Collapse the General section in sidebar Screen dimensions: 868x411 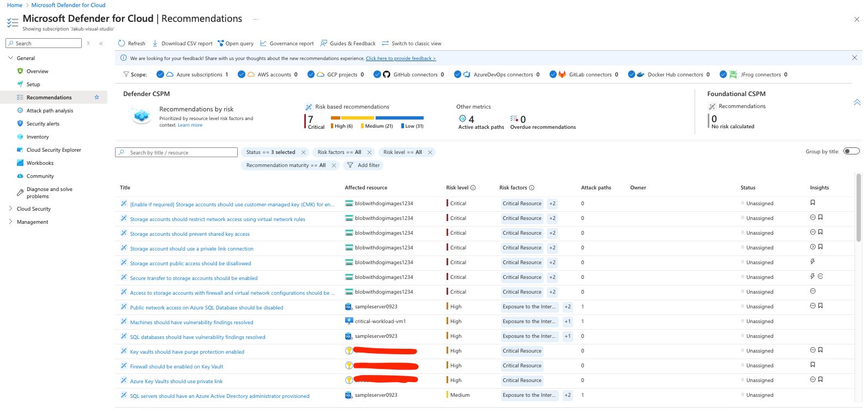pyautogui.click(x=10, y=58)
